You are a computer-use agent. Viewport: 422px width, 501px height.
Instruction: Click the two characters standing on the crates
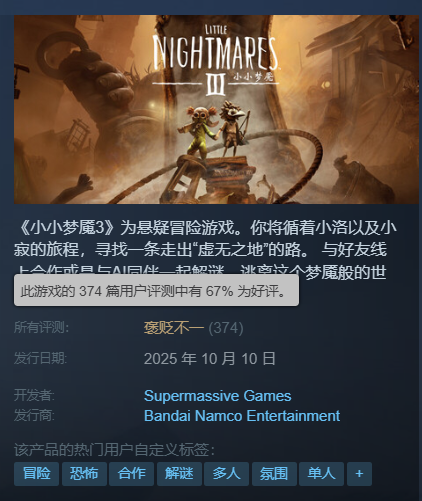click(x=217, y=131)
